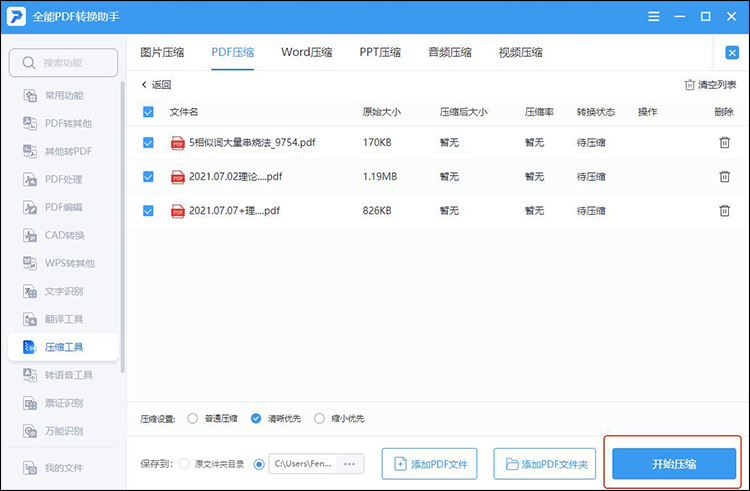Select 原文件夹目录 as save location

coord(185,464)
